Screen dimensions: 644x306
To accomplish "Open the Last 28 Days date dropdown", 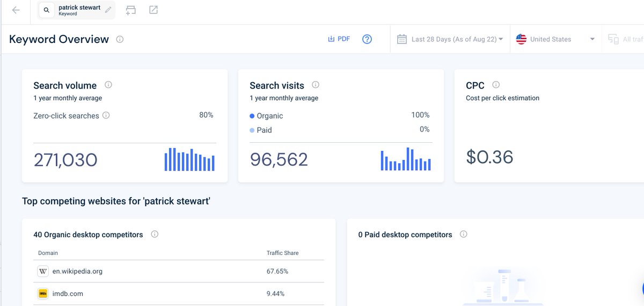I will (x=450, y=39).
